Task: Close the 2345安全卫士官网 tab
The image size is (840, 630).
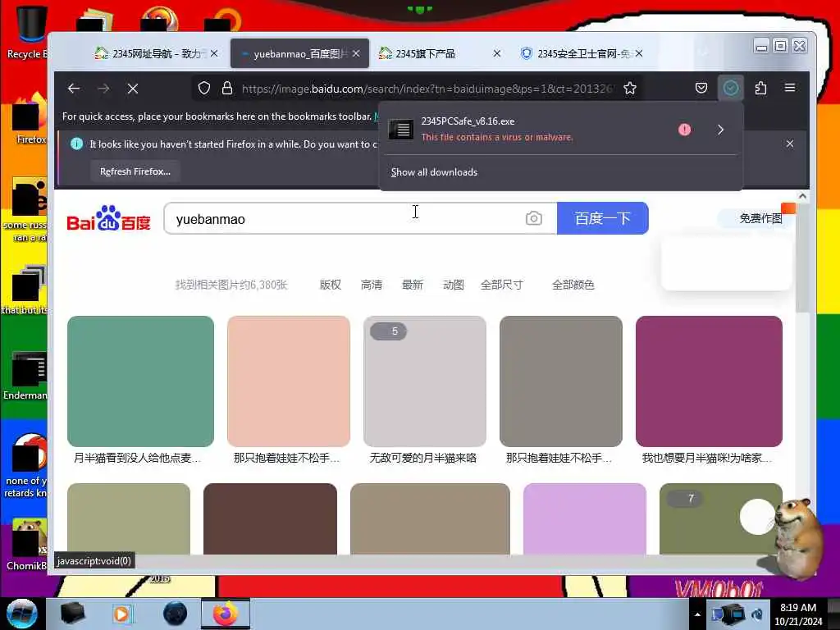Action: [639, 53]
